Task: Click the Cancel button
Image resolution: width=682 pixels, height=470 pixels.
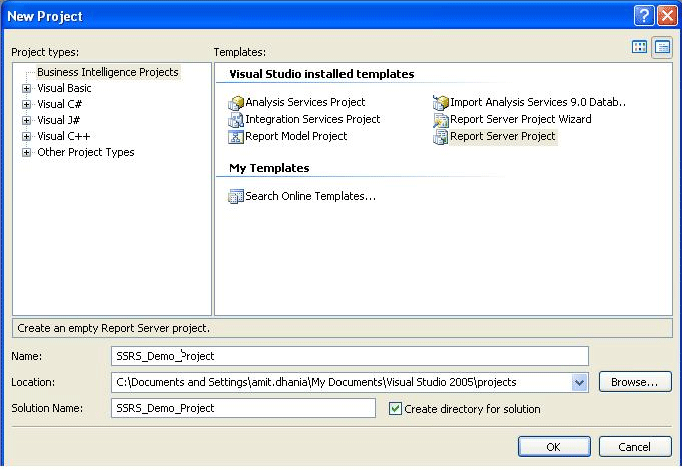Action: (x=635, y=447)
